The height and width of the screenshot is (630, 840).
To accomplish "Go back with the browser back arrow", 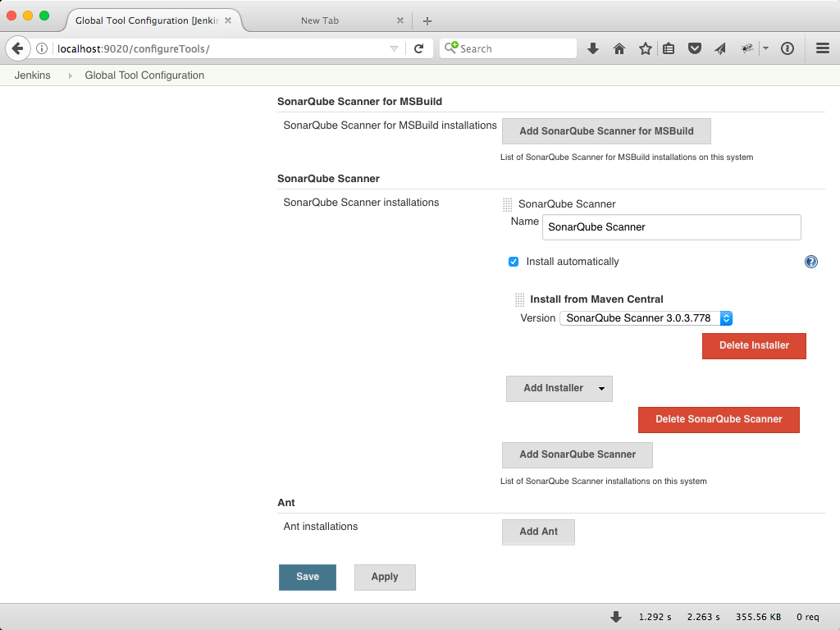I will pyautogui.click(x=18, y=48).
